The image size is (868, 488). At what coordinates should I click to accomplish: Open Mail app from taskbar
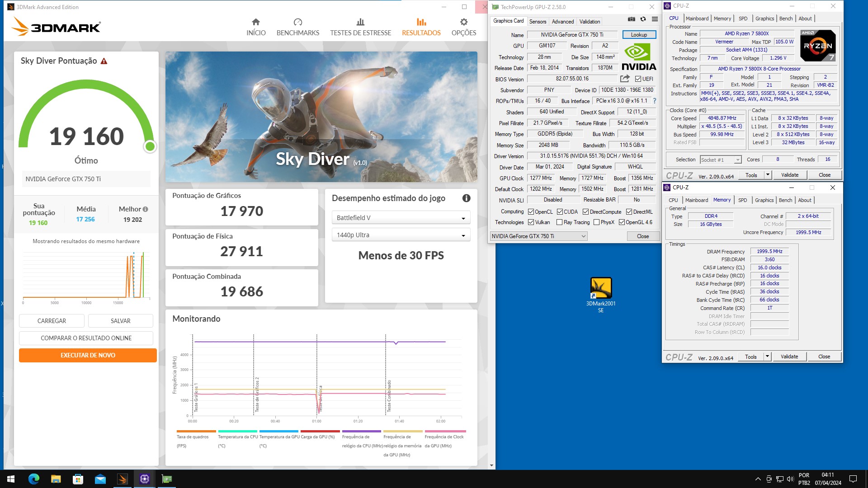(100, 479)
